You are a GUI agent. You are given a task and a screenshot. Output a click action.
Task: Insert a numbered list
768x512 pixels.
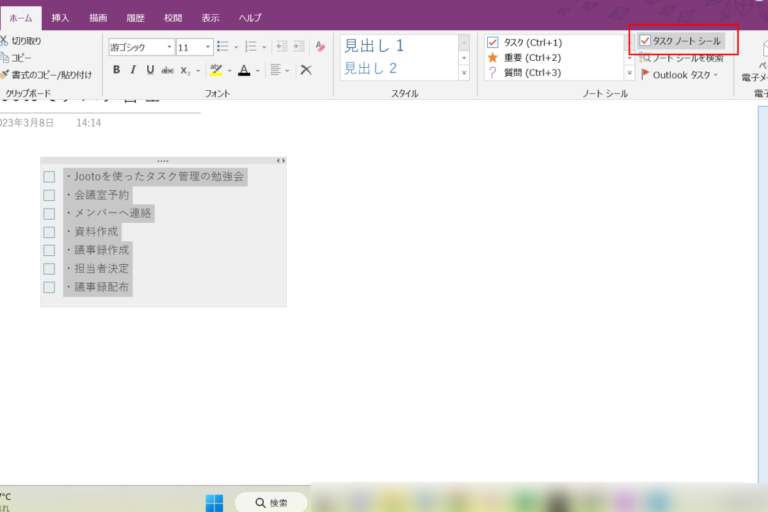(251, 47)
